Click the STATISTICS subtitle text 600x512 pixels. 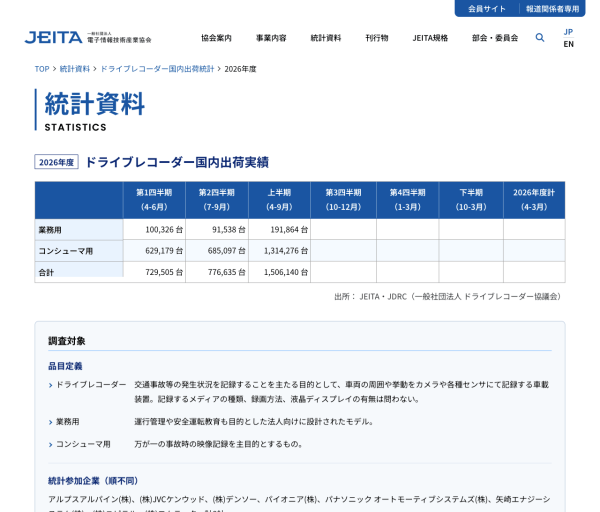[76, 127]
